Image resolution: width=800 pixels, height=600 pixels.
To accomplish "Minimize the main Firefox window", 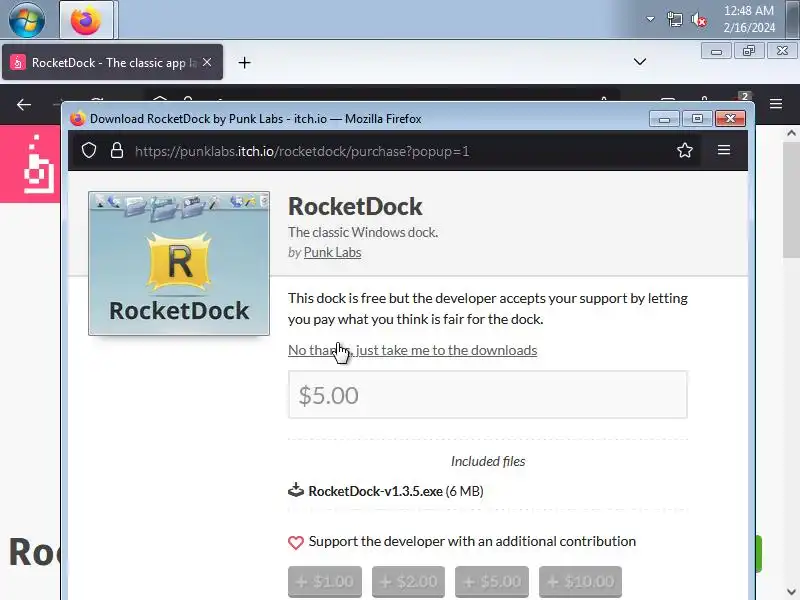I will pos(716,51).
